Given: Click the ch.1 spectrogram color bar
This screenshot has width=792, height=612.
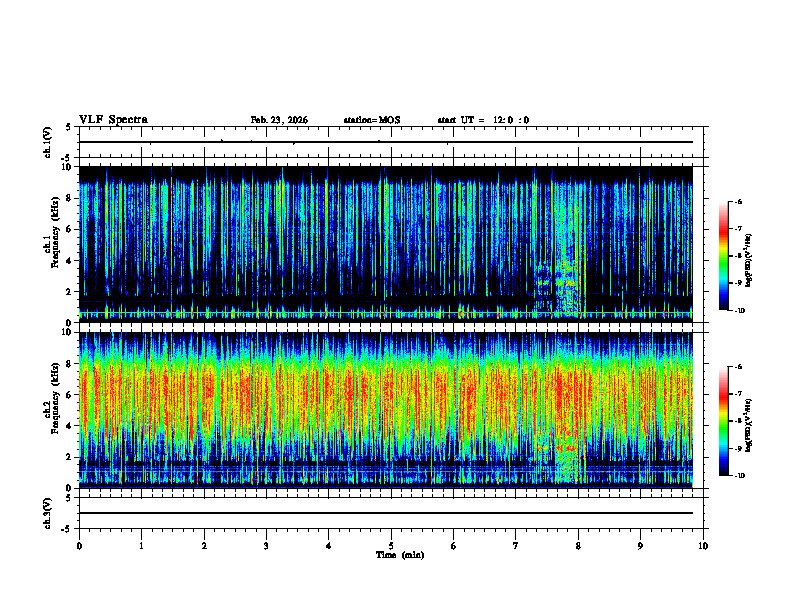Looking at the screenshot, I should (724, 256).
